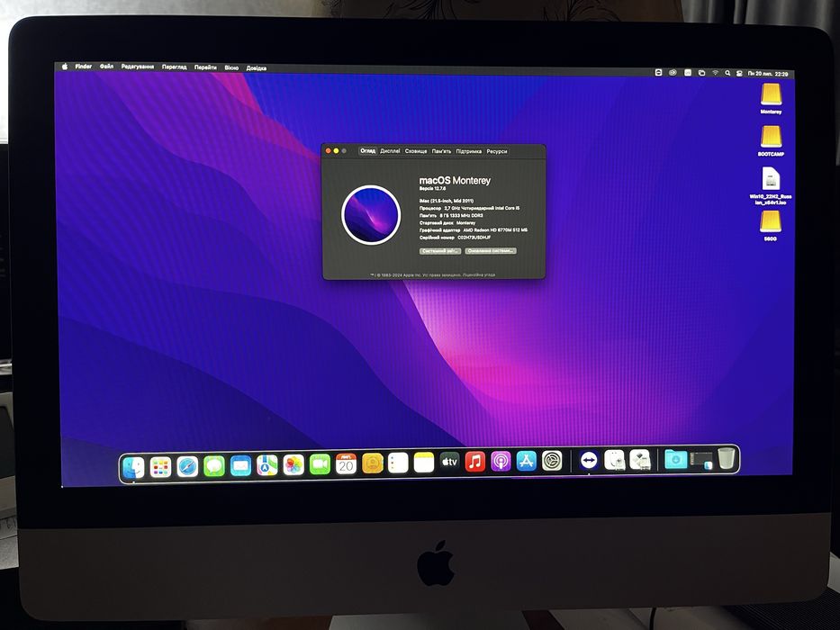Open Podcasts from the Dock
The width and height of the screenshot is (840, 630).
point(501,461)
